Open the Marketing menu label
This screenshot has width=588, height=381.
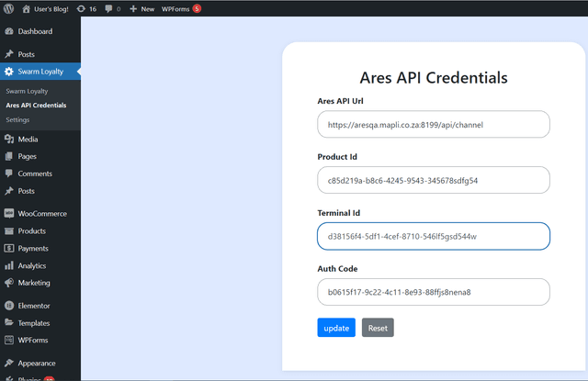click(x=34, y=283)
